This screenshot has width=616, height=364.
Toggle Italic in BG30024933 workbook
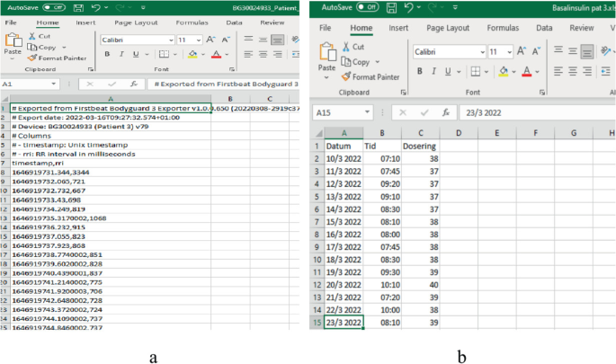tap(121, 55)
